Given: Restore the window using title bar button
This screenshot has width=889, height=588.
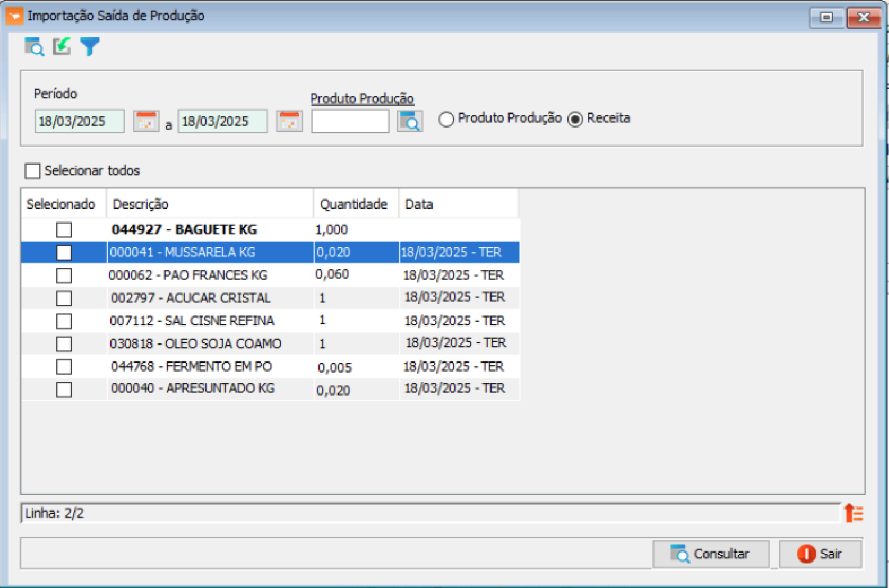Looking at the screenshot, I should click(x=826, y=18).
